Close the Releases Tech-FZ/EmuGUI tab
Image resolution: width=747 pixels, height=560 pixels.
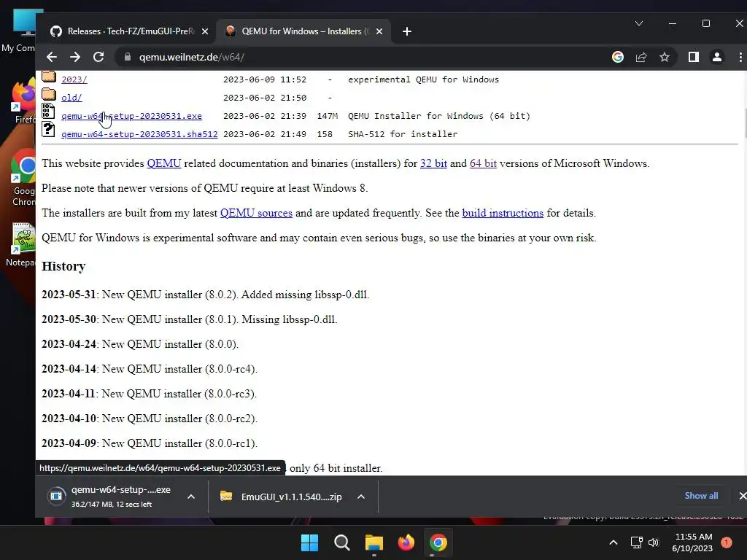[x=205, y=31]
